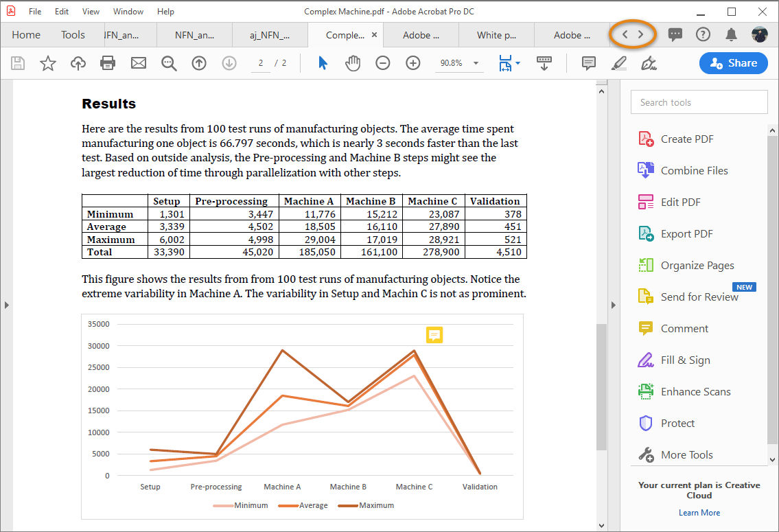Click the Print document icon
Screen dimensions: 779x532
[x=108, y=62]
